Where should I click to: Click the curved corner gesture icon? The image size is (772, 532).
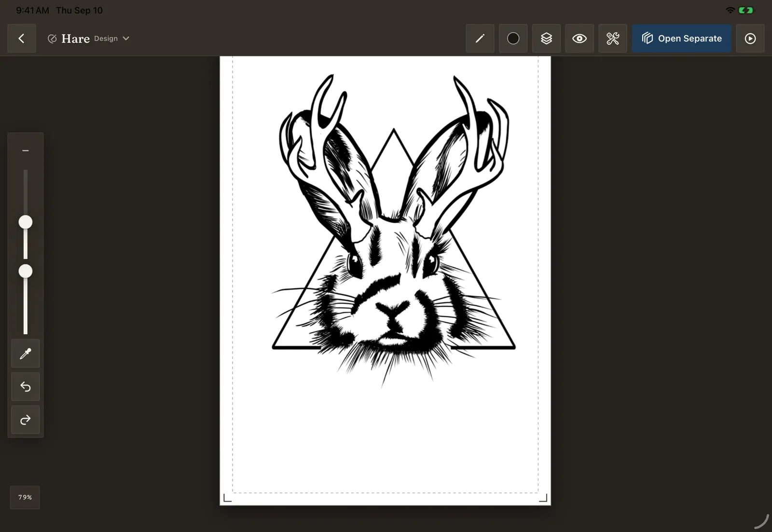[761, 522]
